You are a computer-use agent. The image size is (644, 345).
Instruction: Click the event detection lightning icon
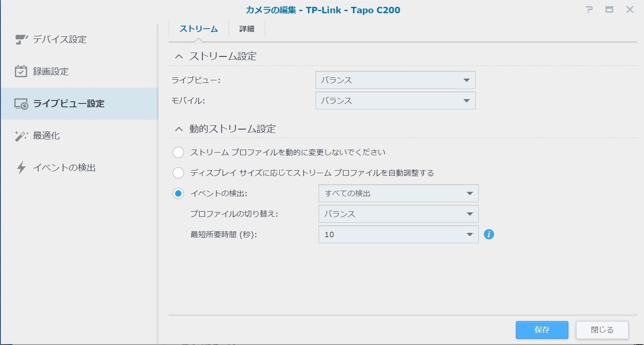[20, 168]
